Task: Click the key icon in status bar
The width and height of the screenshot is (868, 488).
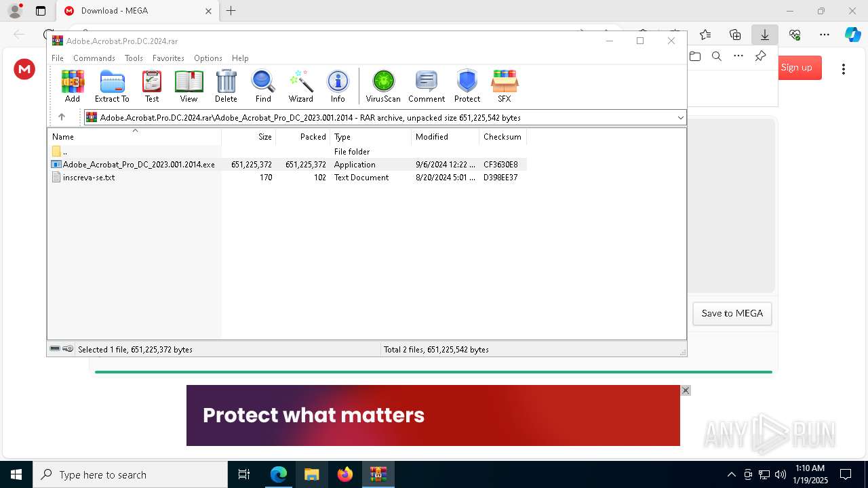Action: tap(68, 349)
